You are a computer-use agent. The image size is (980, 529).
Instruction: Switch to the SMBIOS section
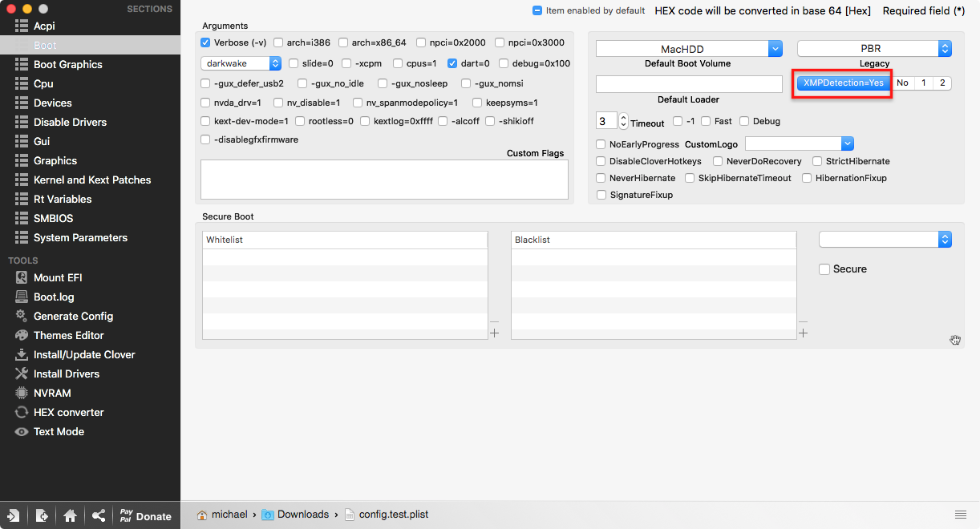coord(53,218)
